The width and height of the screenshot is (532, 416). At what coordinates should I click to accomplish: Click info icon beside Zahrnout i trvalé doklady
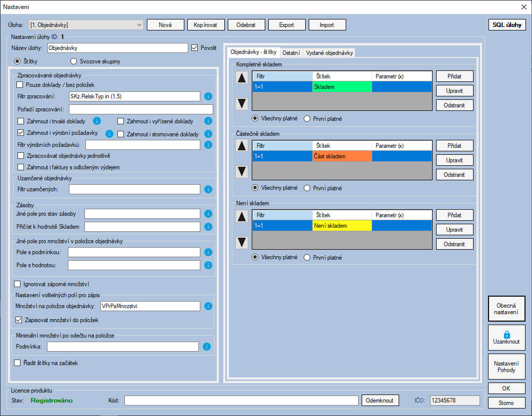pyautogui.click(x=97, y=121)
